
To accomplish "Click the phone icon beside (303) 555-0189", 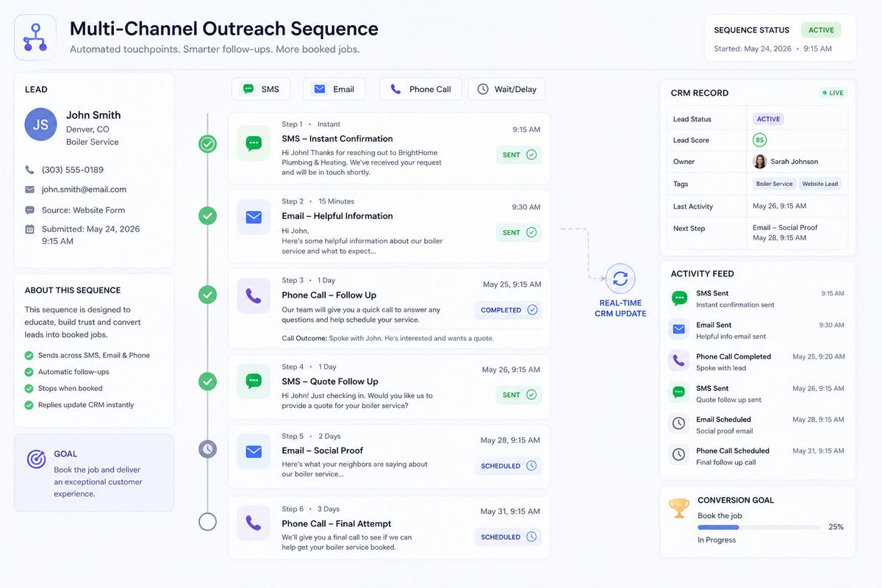I will [x=30, y=169].
